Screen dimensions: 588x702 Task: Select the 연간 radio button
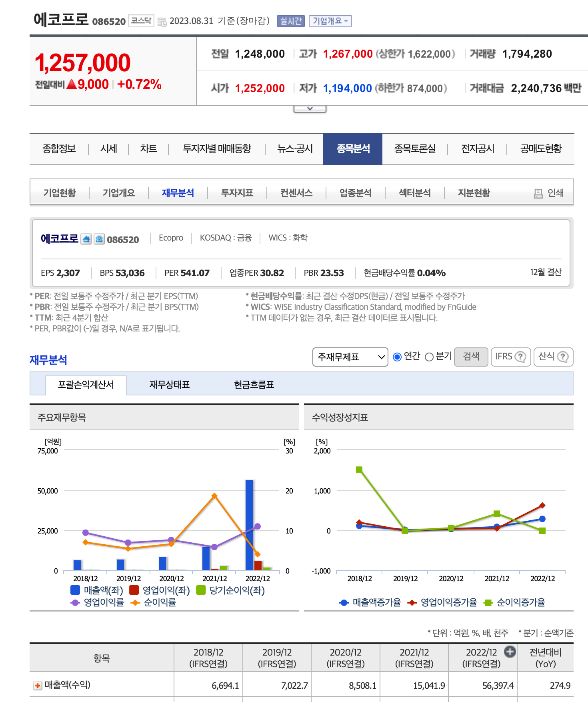tap(397, 357)
